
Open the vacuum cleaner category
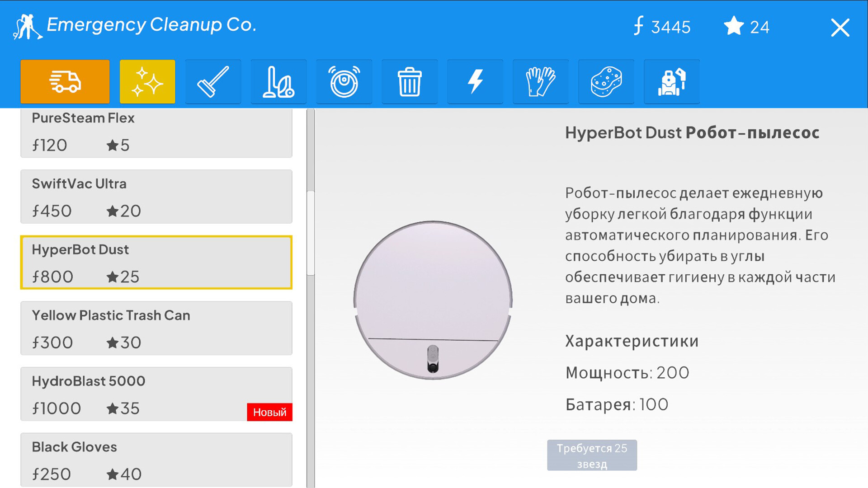278,82
